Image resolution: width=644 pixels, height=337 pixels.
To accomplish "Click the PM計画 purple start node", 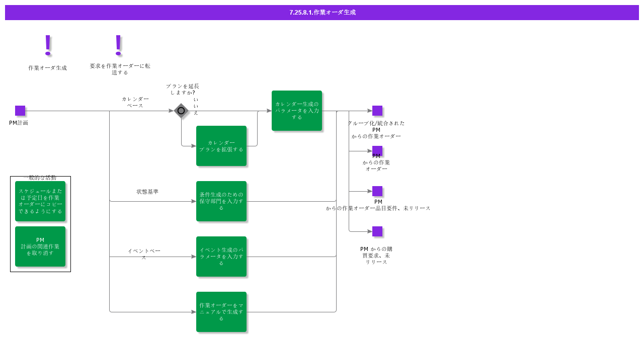I will tap(21, 110).
